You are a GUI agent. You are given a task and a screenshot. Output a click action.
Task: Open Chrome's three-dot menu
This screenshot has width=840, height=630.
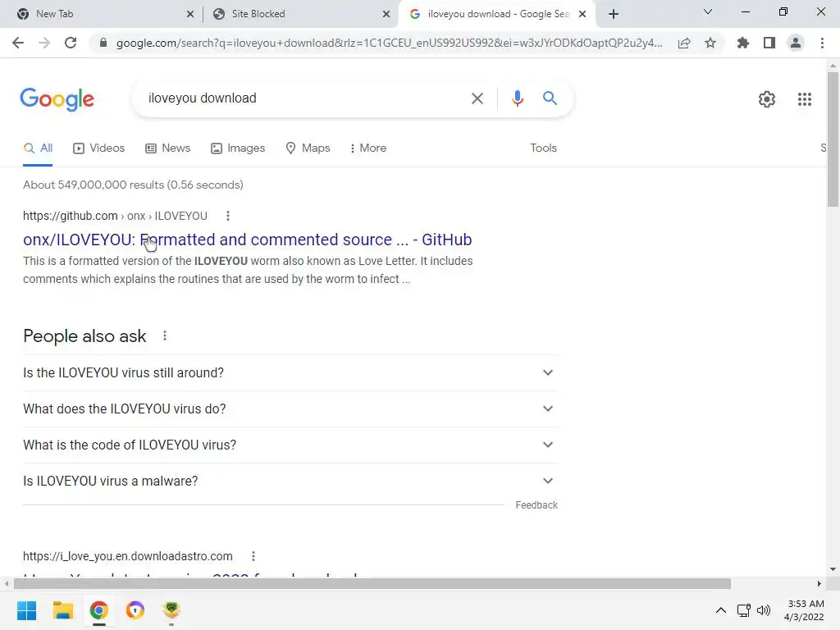[x=822, y=43]
